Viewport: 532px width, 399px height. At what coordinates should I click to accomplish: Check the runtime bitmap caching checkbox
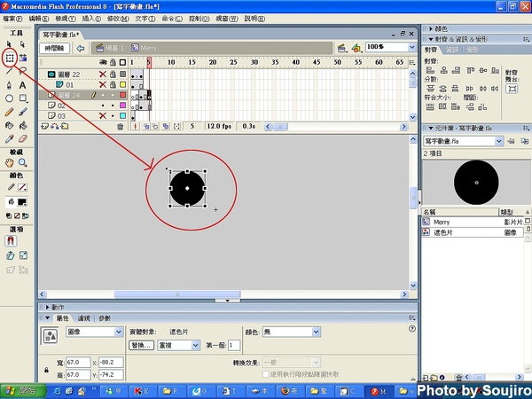click(x=266, y=374)
